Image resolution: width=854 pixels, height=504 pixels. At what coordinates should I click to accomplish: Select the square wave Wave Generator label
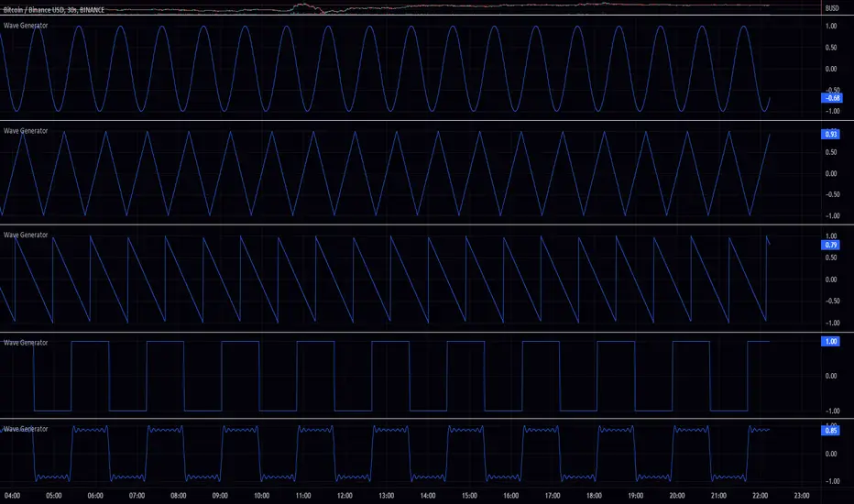coord(26,342)
